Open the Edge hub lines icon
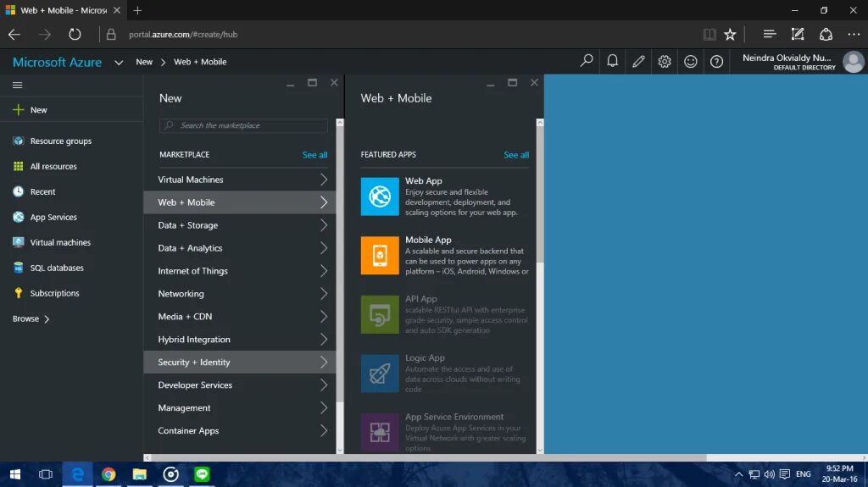This screenshot has height=487, width=868. (769, 35)
